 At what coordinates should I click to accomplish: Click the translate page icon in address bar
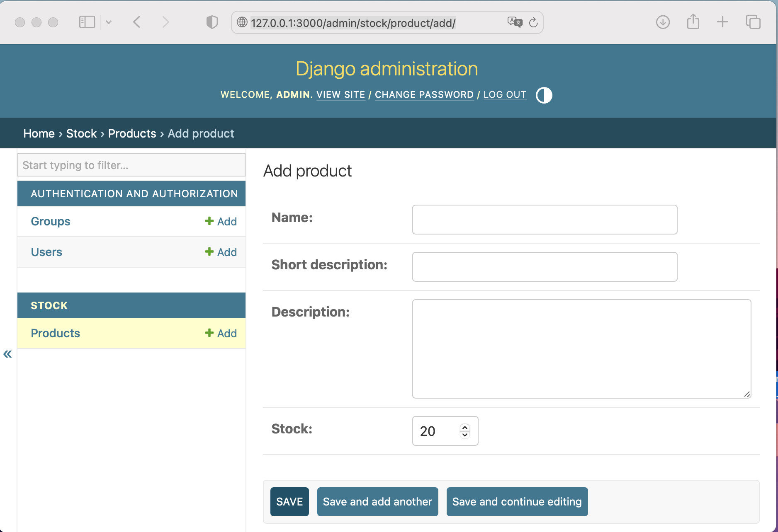coord(515,22)
